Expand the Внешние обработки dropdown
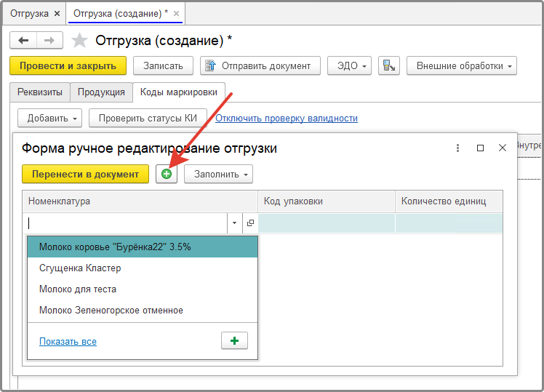The width and height of the screenshot is (544, 392). pos(462,65)
